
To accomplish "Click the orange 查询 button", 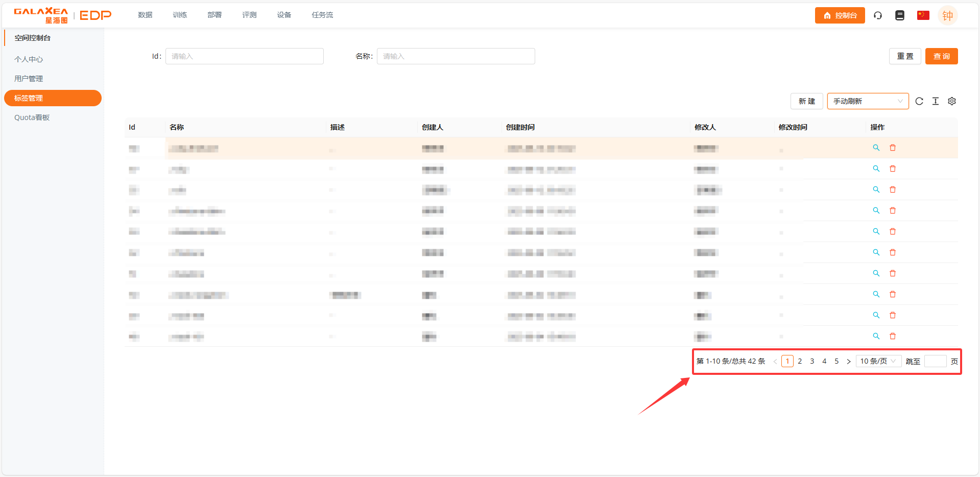I will click(x=941, y=56).
